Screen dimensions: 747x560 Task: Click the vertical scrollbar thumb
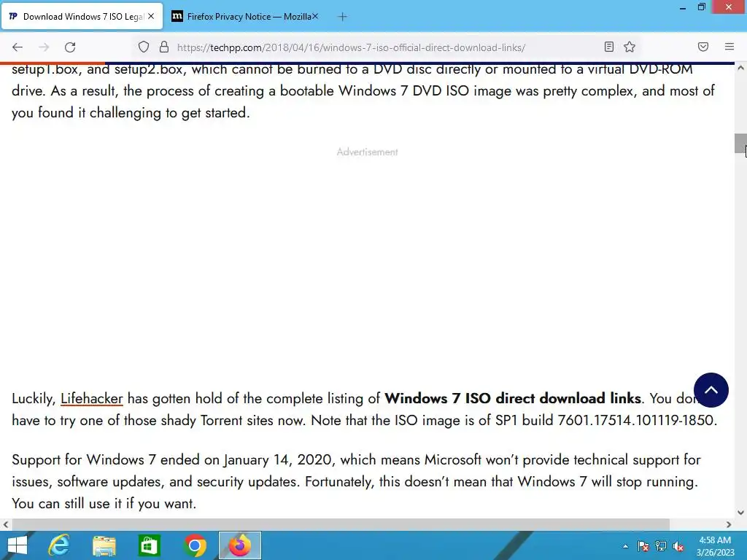741,144
